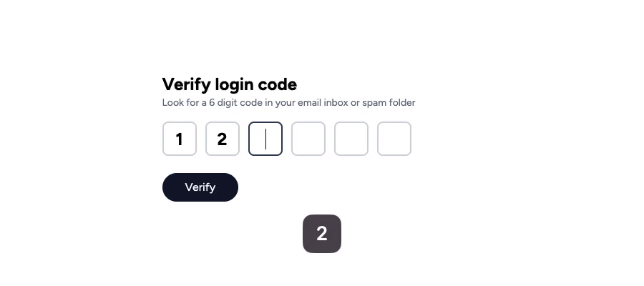Viewport: 644px width, 286px height.
Task: Focus the third code digit box
Action: pos(265,139)
